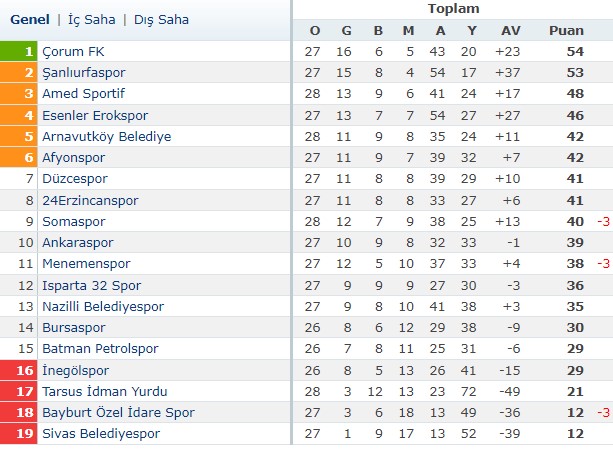Click the Puan column header

pyautogui.click(x=566, y=30)
